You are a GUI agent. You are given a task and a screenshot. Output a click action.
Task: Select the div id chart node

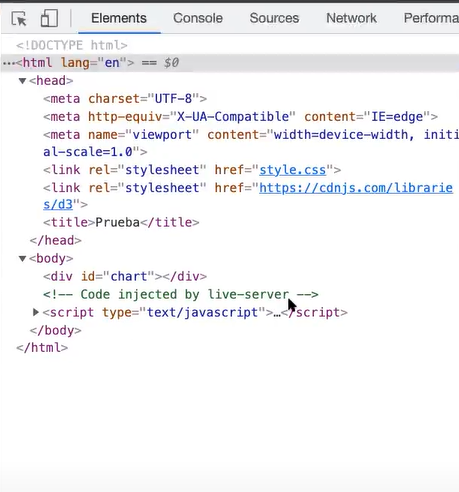[125, 276]
